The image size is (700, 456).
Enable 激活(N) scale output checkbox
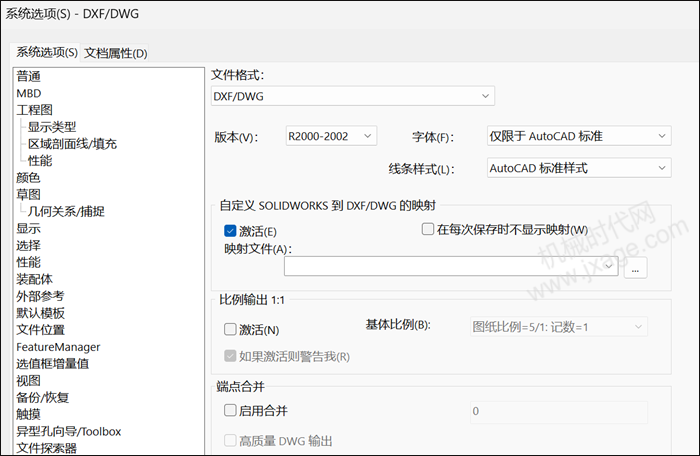pyautogui.click(x=230, y=330)
